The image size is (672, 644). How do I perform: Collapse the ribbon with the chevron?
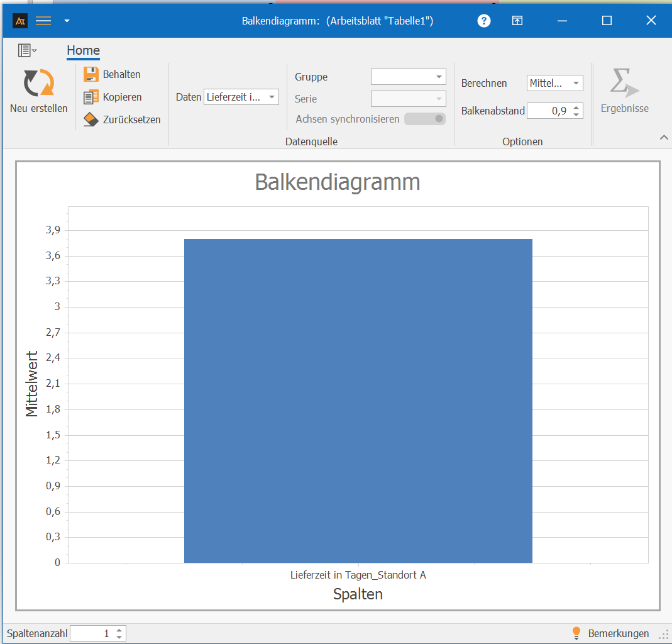click(663, 138)
